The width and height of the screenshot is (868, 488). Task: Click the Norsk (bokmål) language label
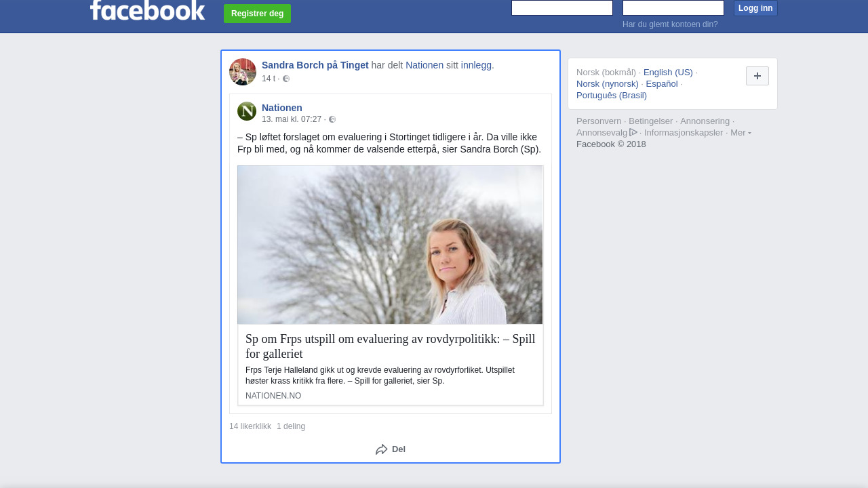(606, 73)
